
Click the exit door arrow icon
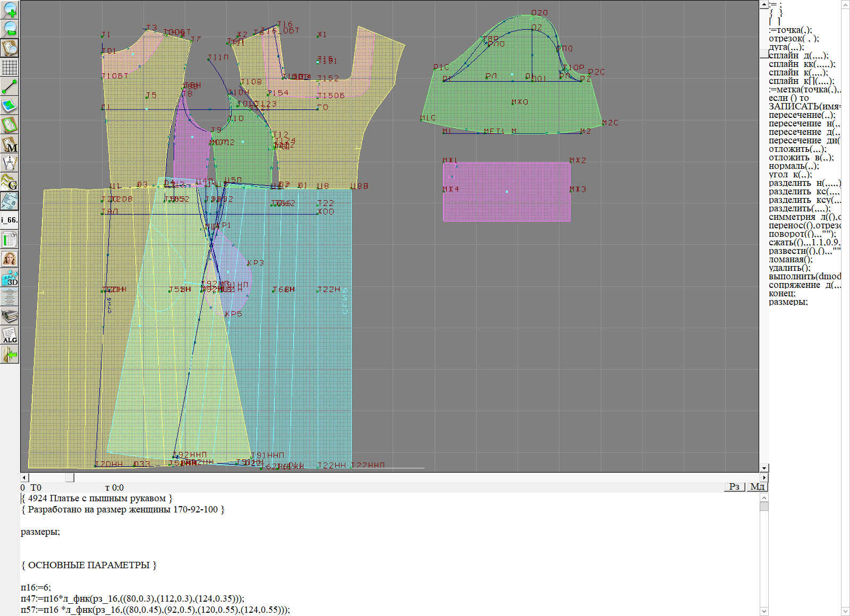10,354
